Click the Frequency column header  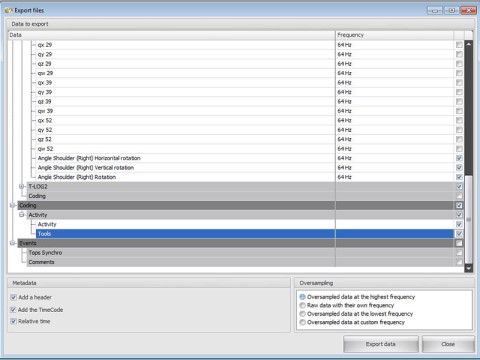tap(394, 35)
